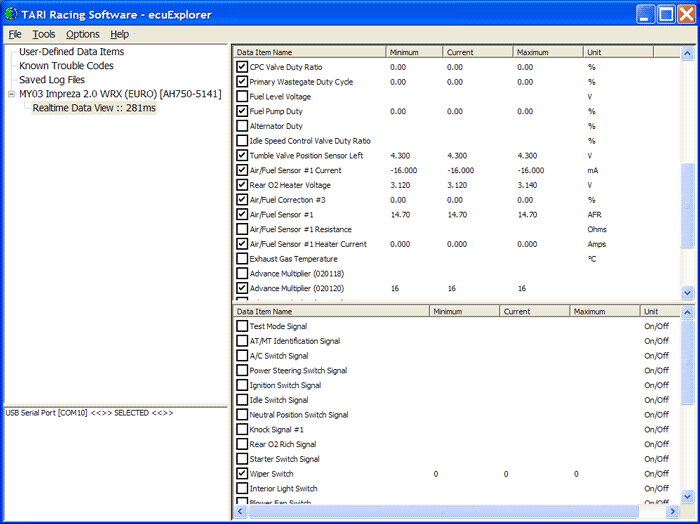Check the Exhaust Gas Temperature item

(242, 259)
